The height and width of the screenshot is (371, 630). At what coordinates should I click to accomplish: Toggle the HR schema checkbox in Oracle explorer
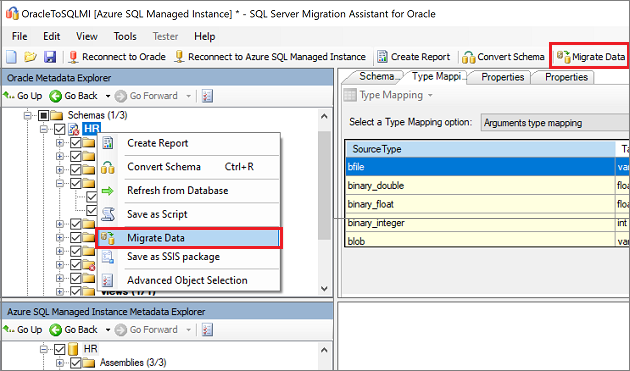(59, 129)
